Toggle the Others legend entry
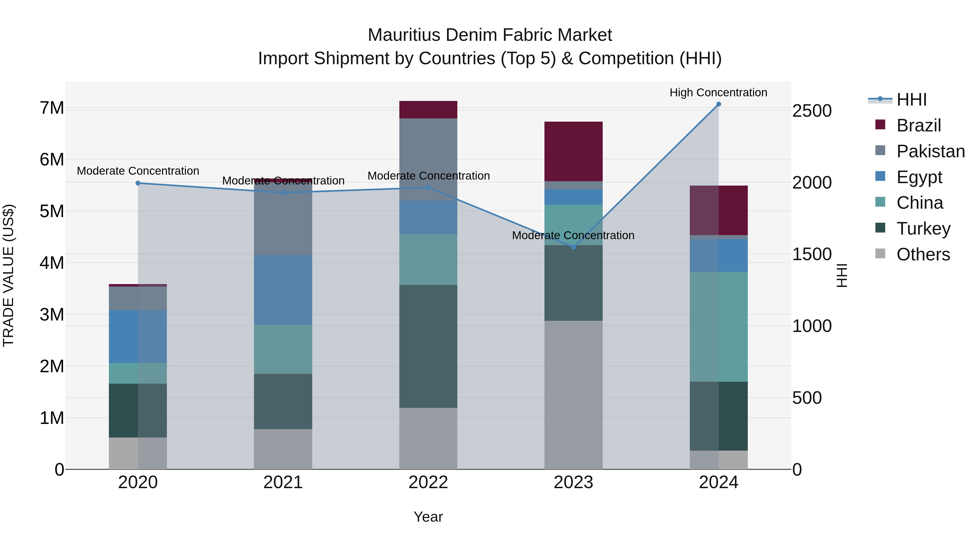The width and height of the screenshot is (980, 551). click(912, 254)
